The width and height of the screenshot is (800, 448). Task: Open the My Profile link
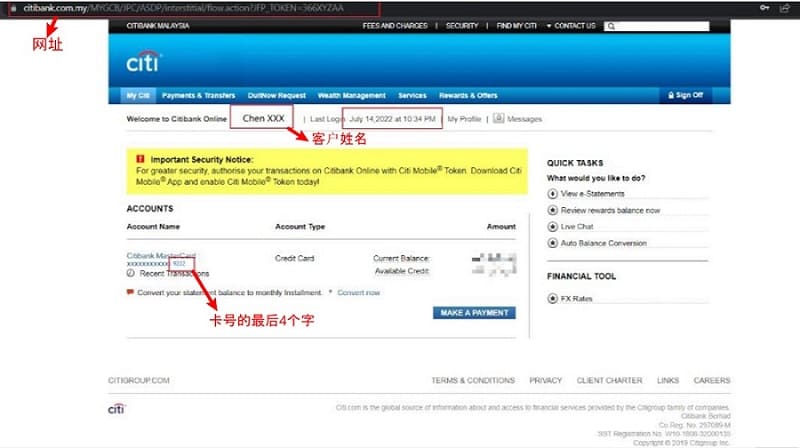coord(464,119)
